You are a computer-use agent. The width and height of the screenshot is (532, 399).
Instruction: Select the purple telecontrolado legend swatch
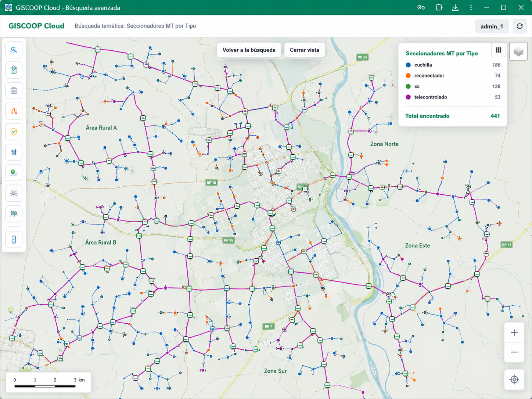click(408, 97)
